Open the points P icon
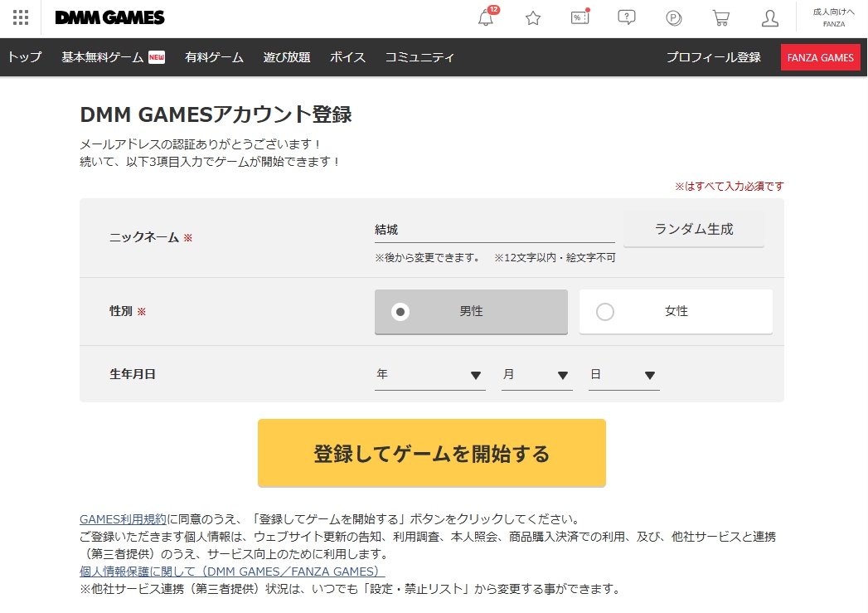 [x=674, y=18]
